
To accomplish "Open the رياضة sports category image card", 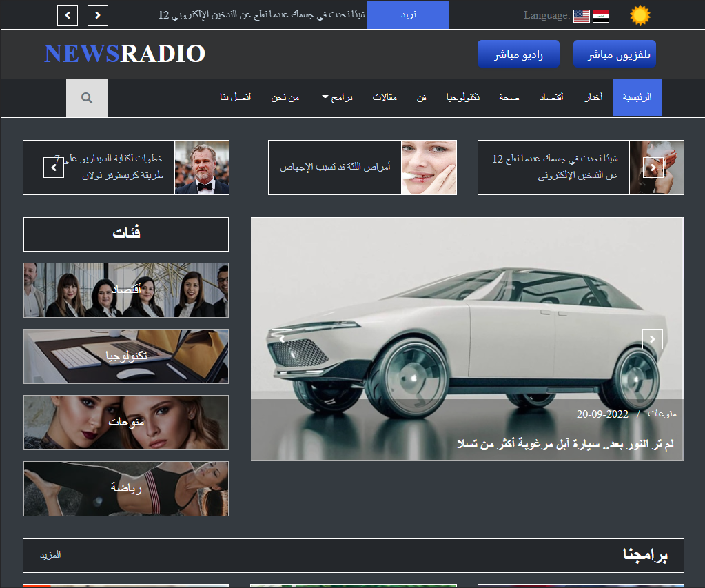I will (126, 489).
